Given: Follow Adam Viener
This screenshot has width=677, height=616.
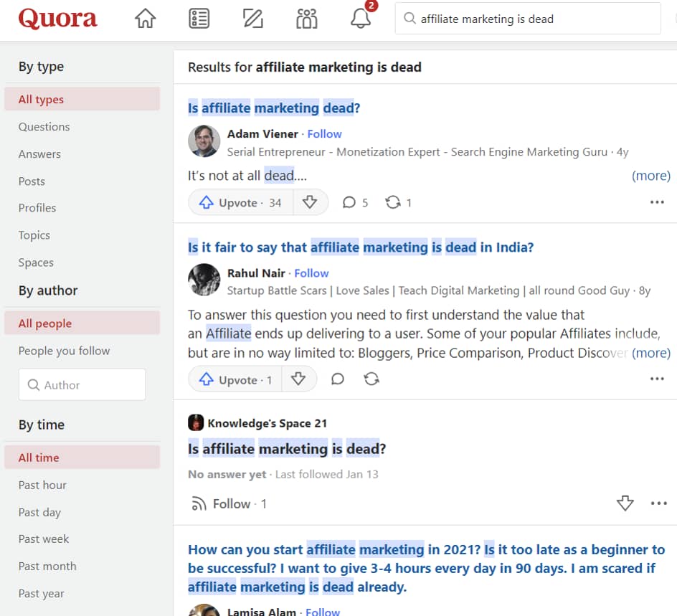Looking at the screenshot, I should click(324, 134).
